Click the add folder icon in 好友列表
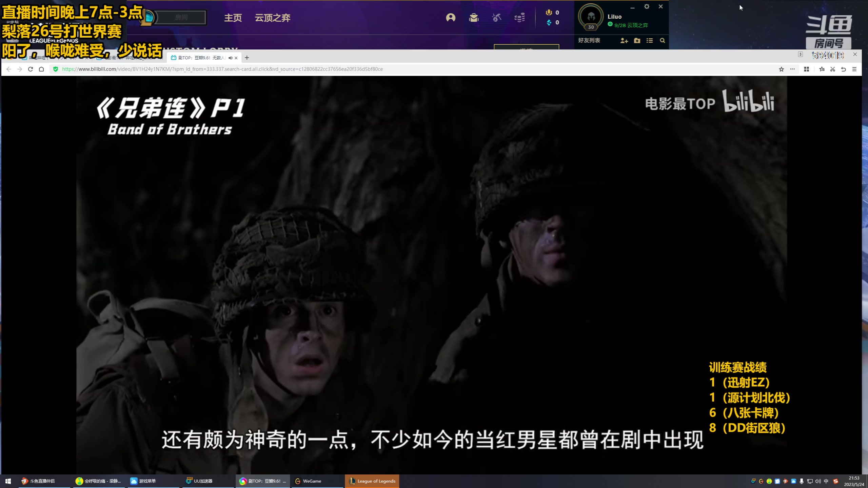868x488 pixels. [x=637, y=41]
